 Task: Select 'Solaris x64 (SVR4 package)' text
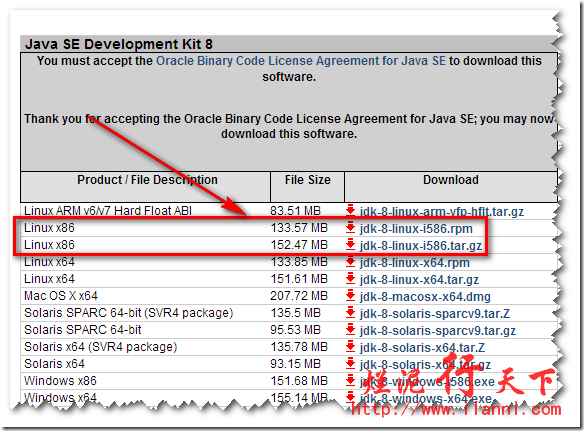101,347
